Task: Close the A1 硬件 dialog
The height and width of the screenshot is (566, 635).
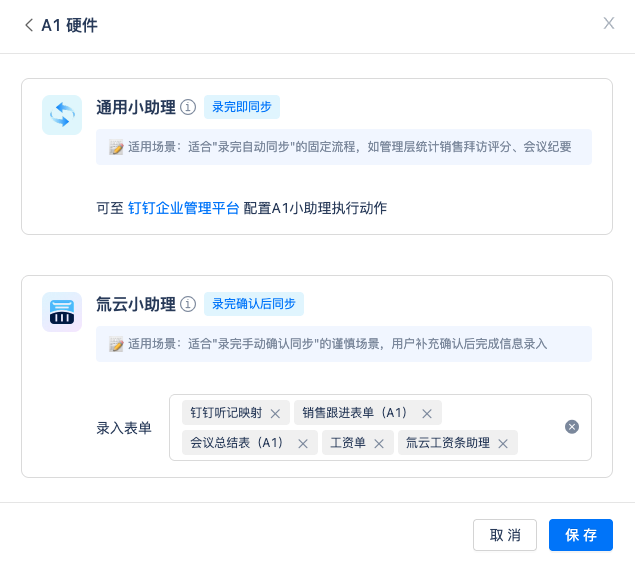Action: click(609, 23)
